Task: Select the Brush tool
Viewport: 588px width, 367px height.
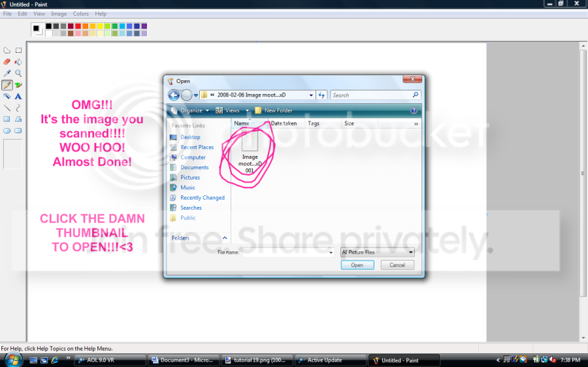Action: (18, 85)
